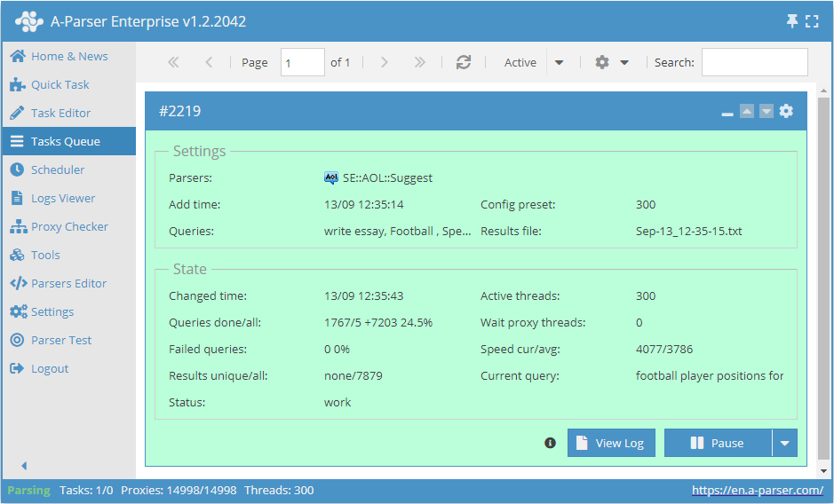Move task #2219 down in queue
The height and width of the screenshot is (504, 834).
(766, 112)
